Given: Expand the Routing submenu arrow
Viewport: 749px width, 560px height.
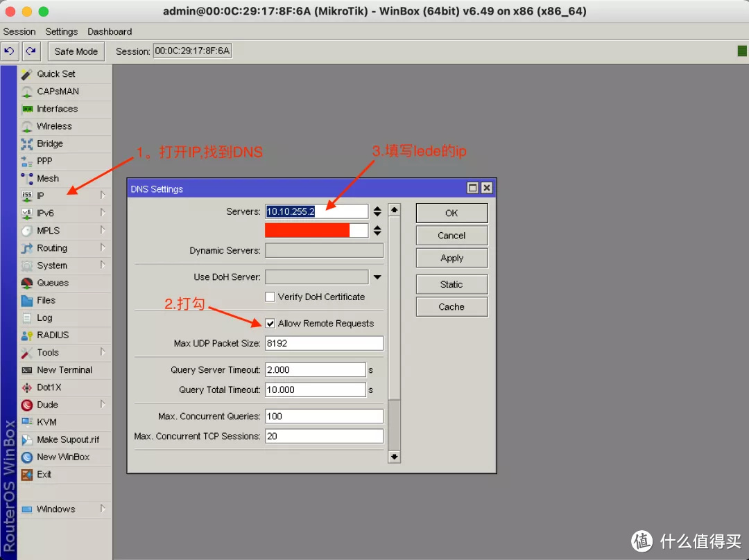Looking at the screenshot, I should [103, 248].
